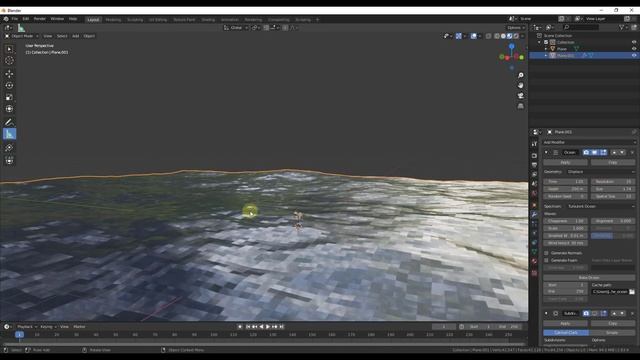Viewport: 640px width, 360px height.
Task: Enable the Generate Normals checkbox
Action: tap(546, 253)
